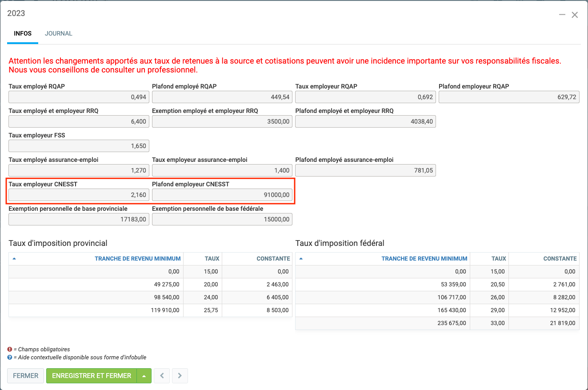588x390 pixels.
Task: Click Plafond employeur RQAP field
Action: tap(509, 97)
